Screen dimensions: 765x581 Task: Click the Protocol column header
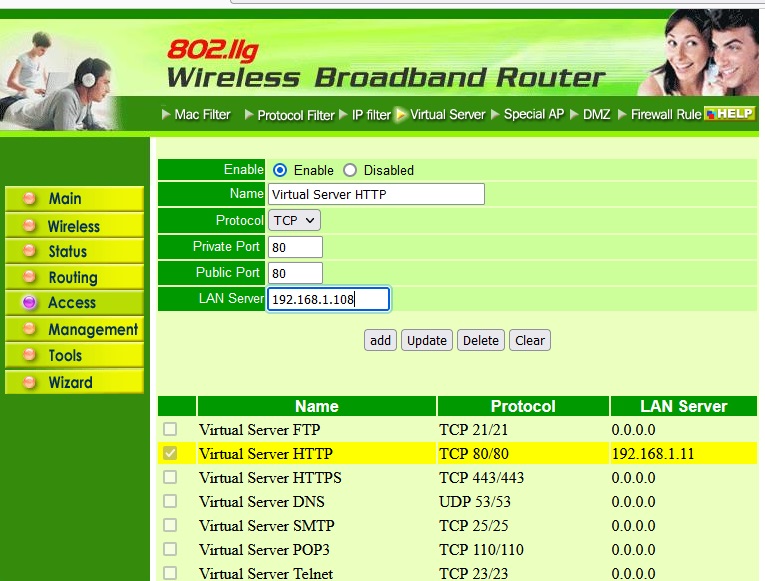[x=523, y=406]
